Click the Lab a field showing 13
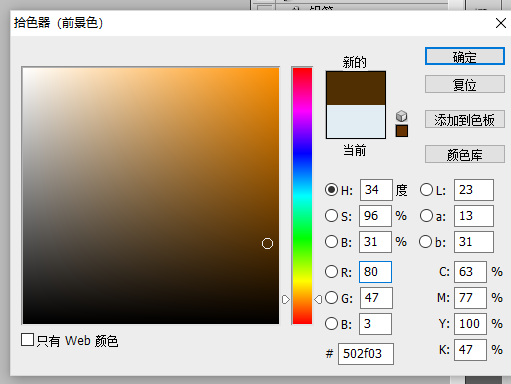The height and width of the screenshot is (384, 511). coord(474,216)
